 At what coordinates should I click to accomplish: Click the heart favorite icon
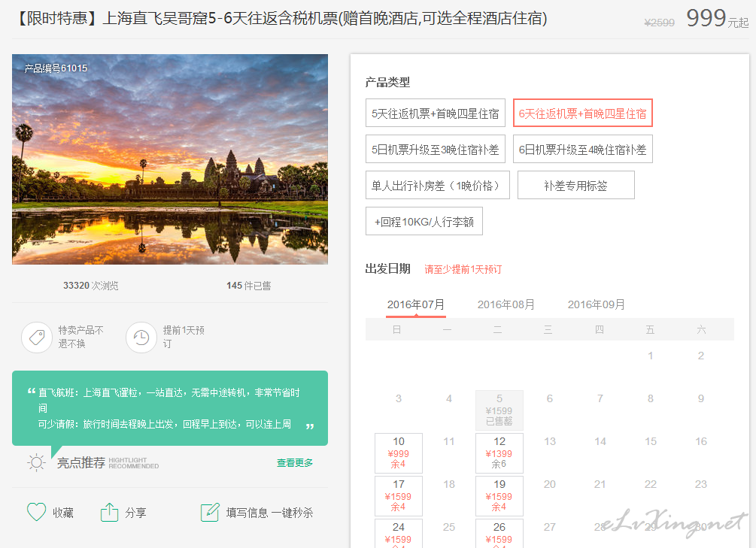(x=36, y=512)
